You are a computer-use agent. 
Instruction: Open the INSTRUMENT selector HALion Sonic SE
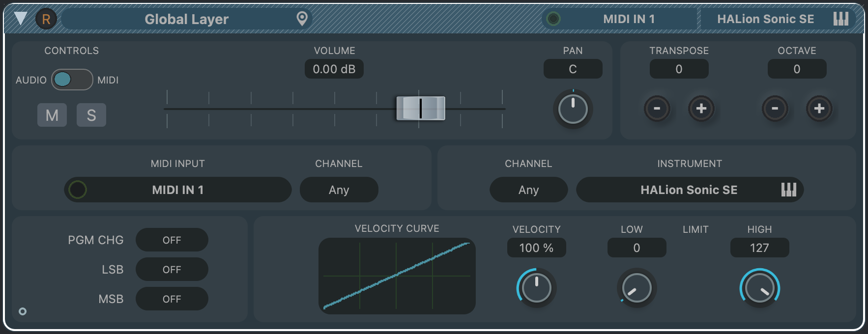coord(689,190)
